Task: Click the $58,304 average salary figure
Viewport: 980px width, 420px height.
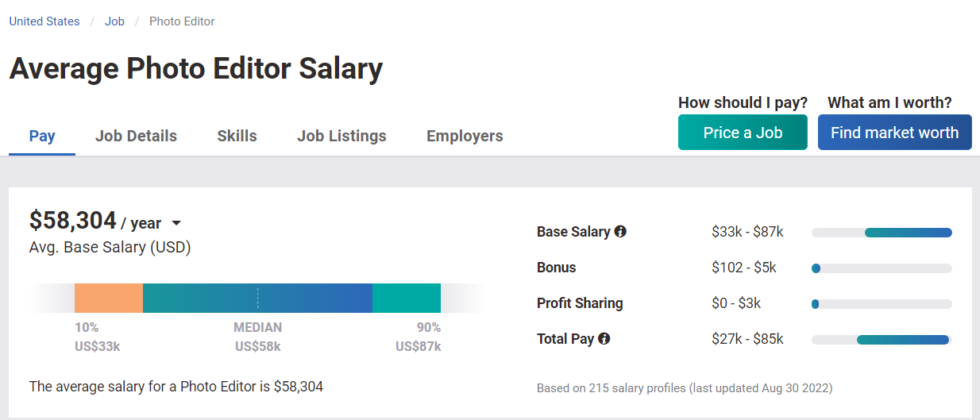Action: [72, 221]
